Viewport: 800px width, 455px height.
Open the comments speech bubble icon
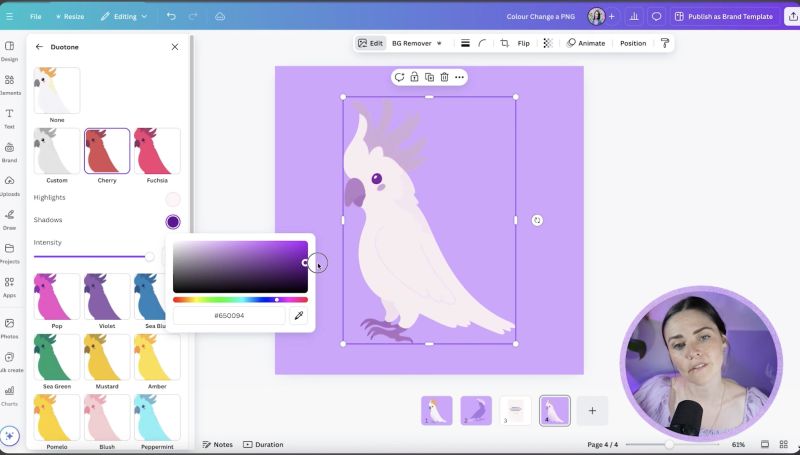[x=657, y=16]
